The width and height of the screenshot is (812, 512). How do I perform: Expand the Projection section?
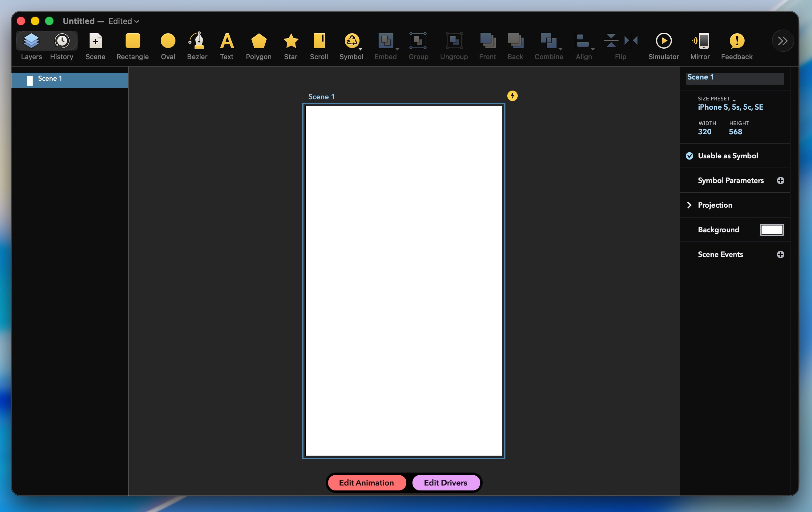(689, 205)
